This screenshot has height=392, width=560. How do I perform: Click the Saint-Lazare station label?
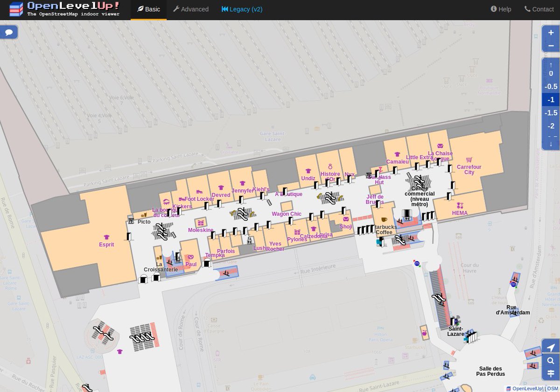pyautogui.click(x=455, y=331)
